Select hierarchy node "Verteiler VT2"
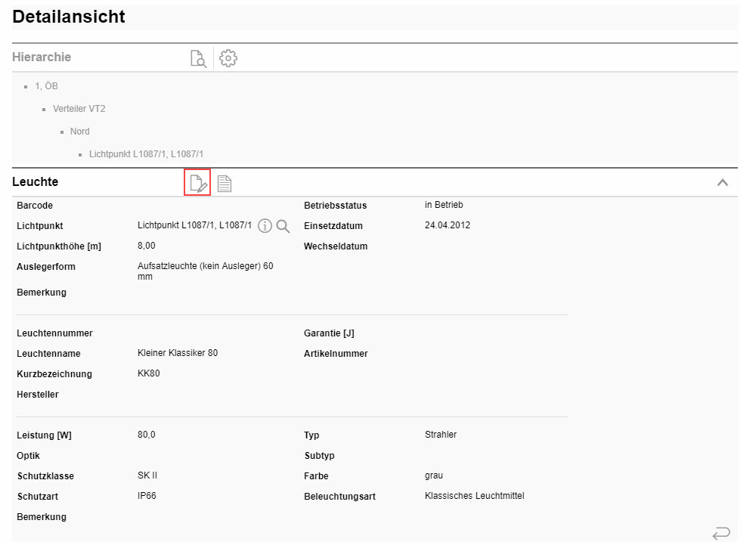The width and height of the screenshot is (756, 542). 79,109
